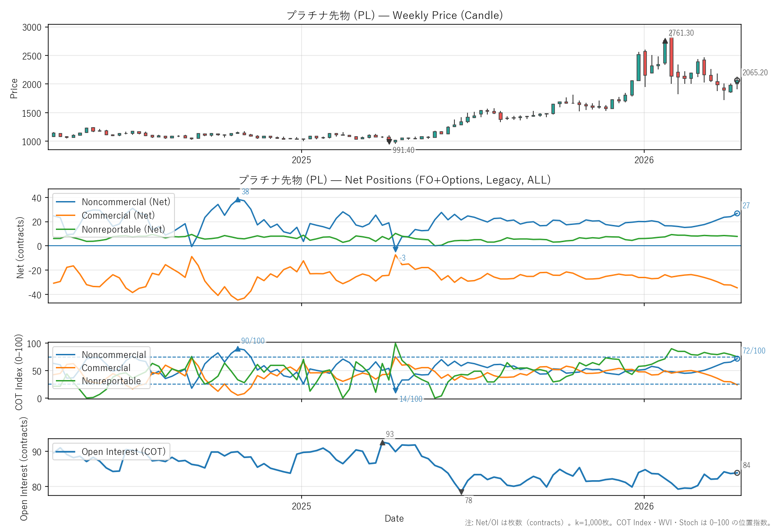Image resolution: width=779 pixels, height=532 pixels.
Task: Click the open interest peak marker at 93
Action: 382,443
